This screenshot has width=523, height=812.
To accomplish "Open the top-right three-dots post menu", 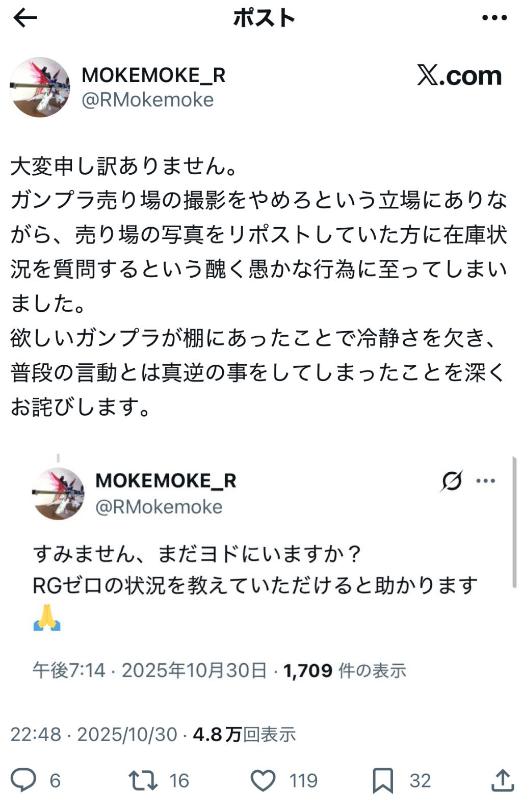I will pyautogui.click(x=494, y=18).
